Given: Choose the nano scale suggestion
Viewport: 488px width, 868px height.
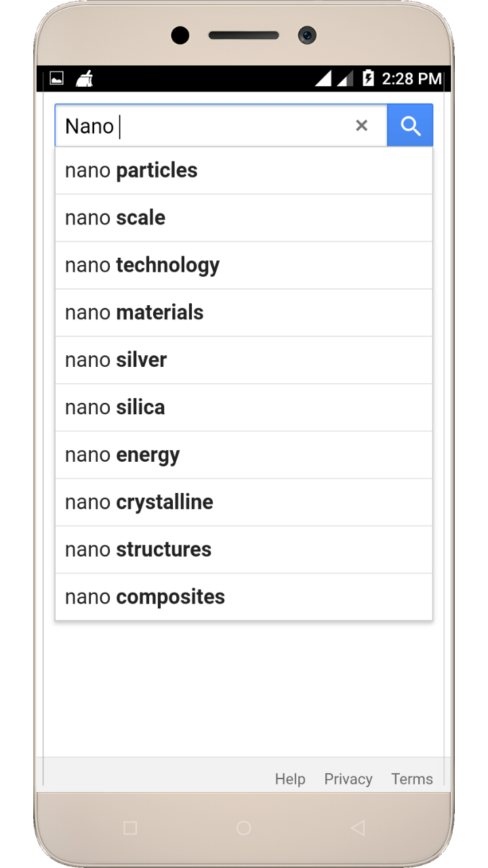Looking at the screenshot, I should point(243,218).
